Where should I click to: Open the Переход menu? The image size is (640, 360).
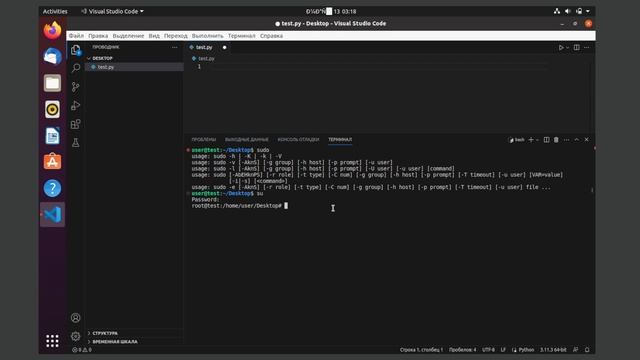point(176,36)
